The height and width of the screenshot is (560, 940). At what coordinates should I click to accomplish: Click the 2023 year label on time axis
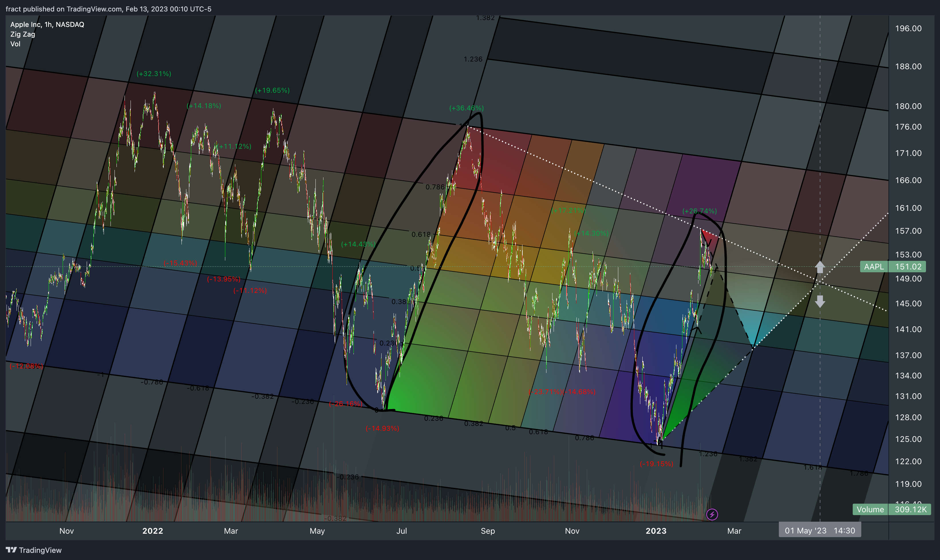click(x=656, y=531)
